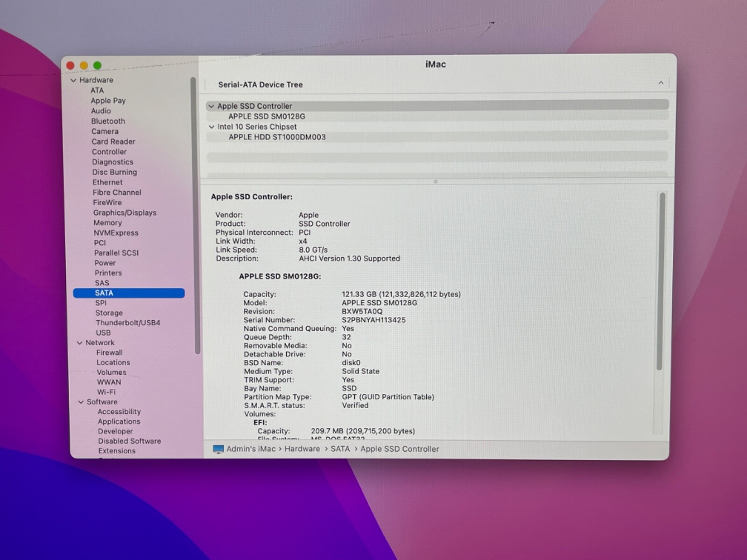Click the revision value BXW5TA0Q
Screen dimensions: 747x560
(x=362, y=312)
